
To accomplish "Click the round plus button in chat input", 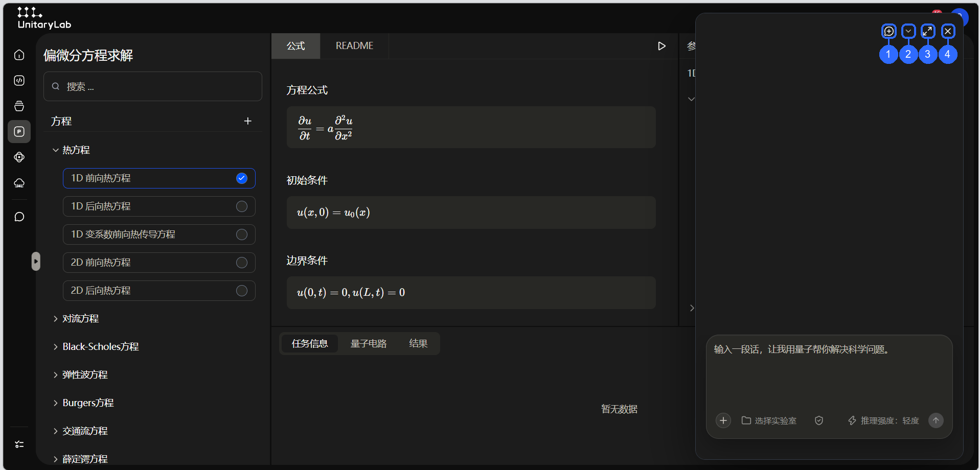I will 723,420.
